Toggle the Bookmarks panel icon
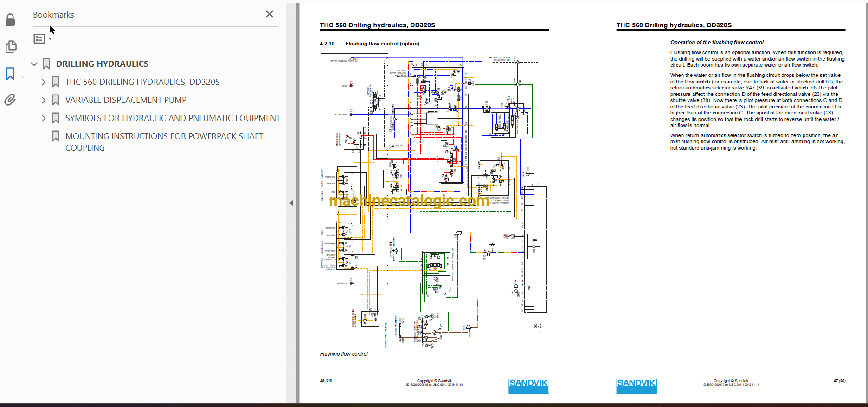Image resolution: width=868 pixels, height=407 pixels. pos(10,74)
